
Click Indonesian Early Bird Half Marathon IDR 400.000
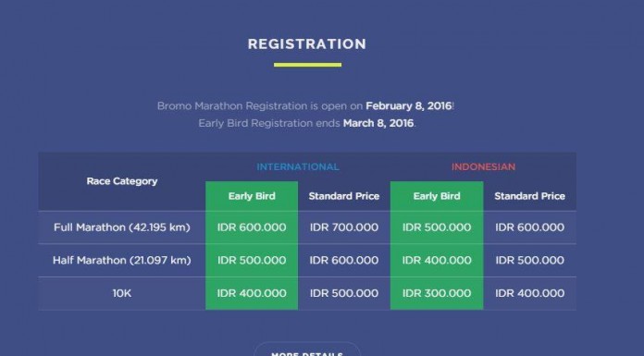(437, 260)
